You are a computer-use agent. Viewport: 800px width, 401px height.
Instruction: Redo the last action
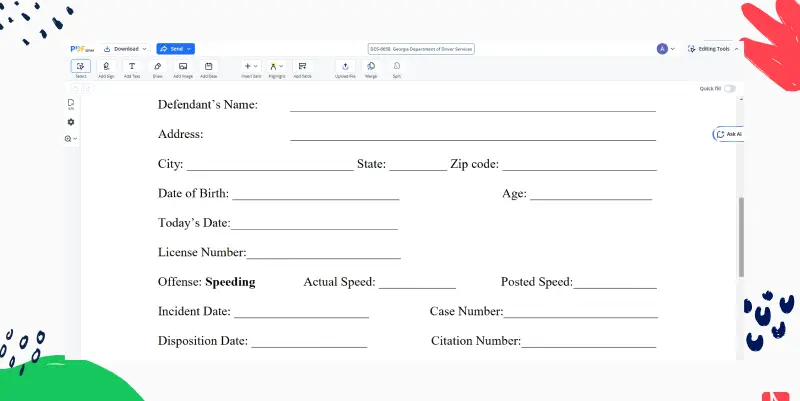pyautogui.click(x=88, y=89)
